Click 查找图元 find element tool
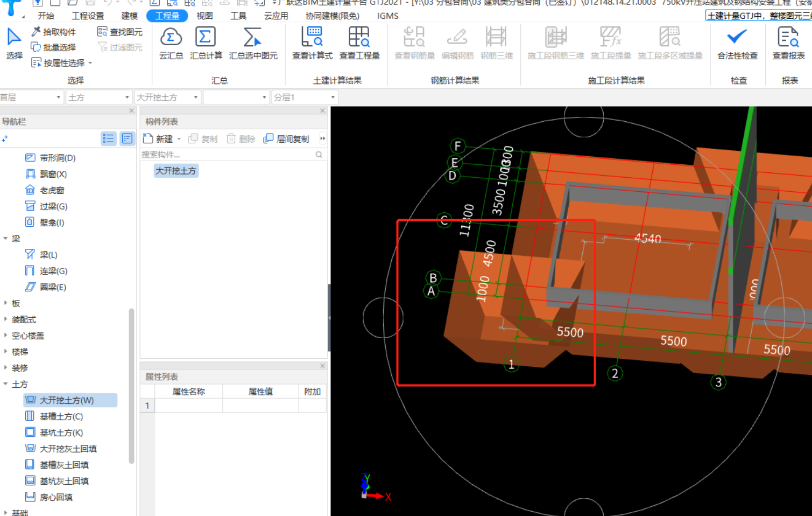The width and height of the screenshot is (812, 516). click(x=120, y=32)
